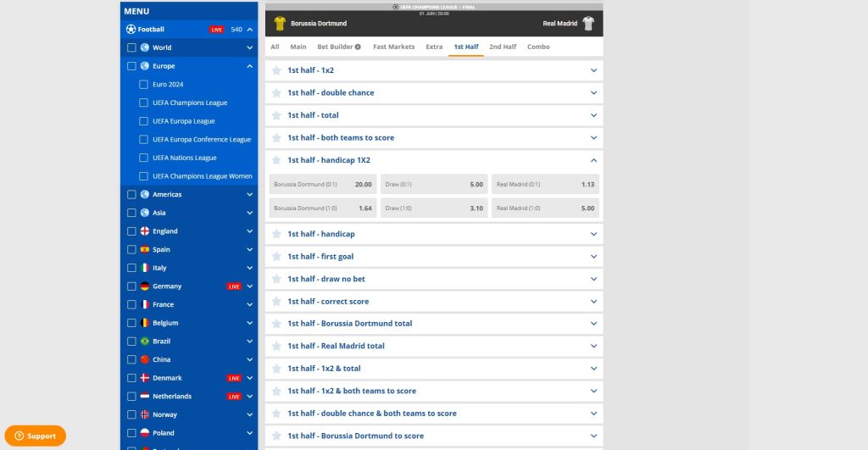Bet Borussia Dortmund (0:1) at 20.00

(x=323, y=184)
